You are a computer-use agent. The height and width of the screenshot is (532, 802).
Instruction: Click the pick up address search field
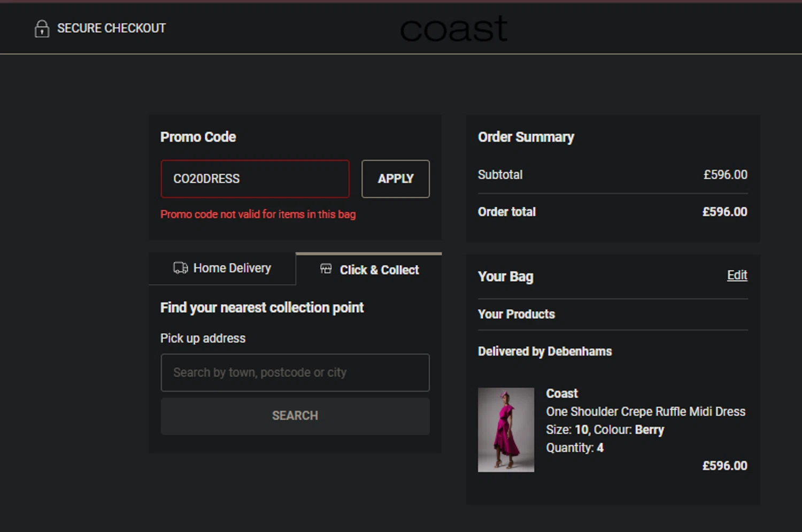pyautogui.click(x=295, y=373)
